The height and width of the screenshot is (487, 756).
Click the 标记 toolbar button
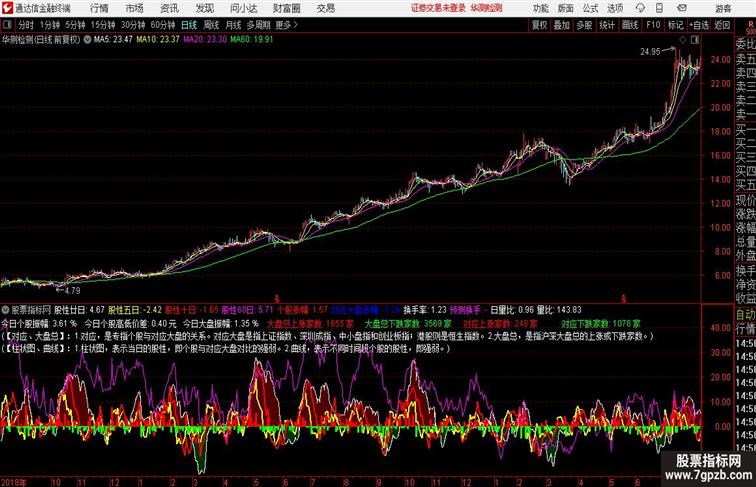point(675,25)
